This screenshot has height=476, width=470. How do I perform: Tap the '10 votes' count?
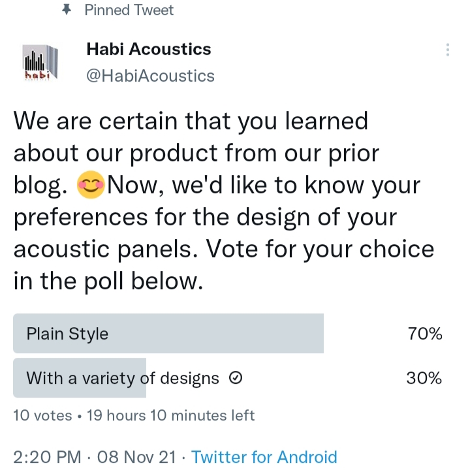click(x=42, y=415)
